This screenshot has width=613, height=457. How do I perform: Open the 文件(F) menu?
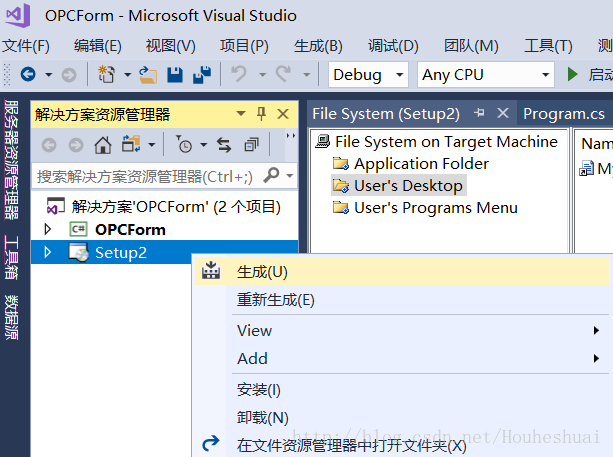click(26, 46)
